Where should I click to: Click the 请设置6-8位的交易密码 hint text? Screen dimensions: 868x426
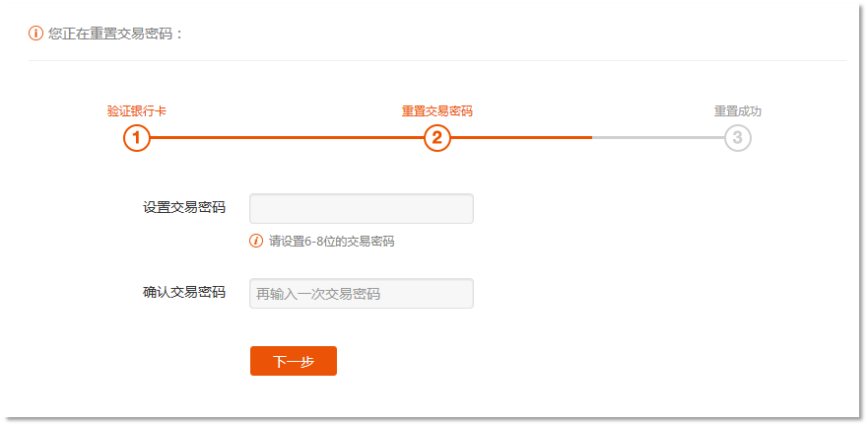[331, 242]
